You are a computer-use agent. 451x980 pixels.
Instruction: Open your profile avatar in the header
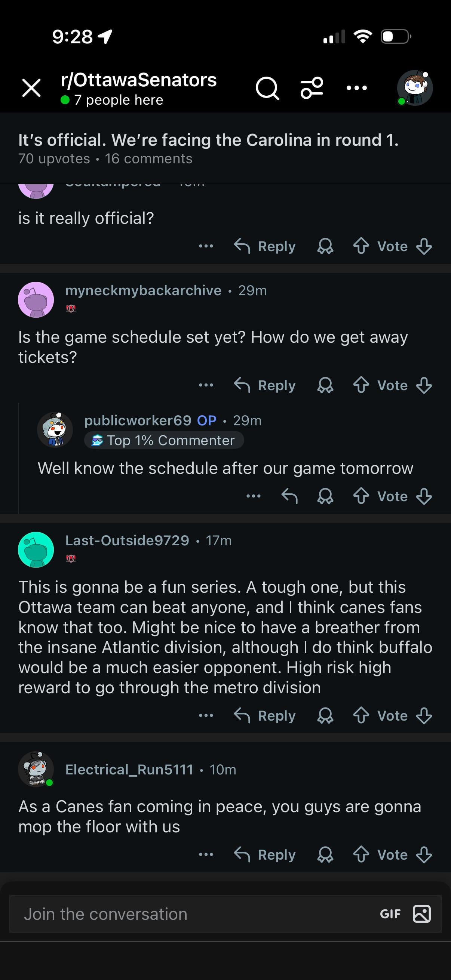tap(414, 88)
